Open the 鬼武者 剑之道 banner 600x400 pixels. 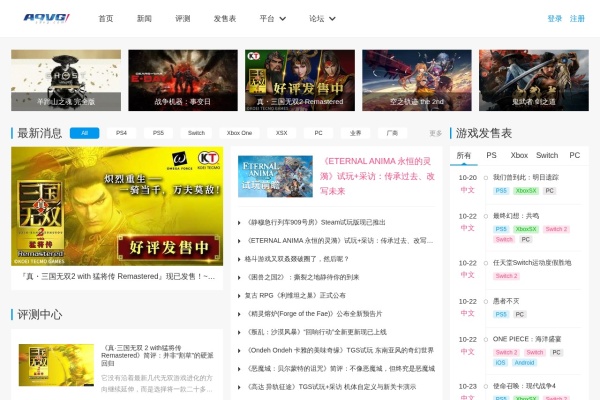pyautogui.click(x=534, y=80)
